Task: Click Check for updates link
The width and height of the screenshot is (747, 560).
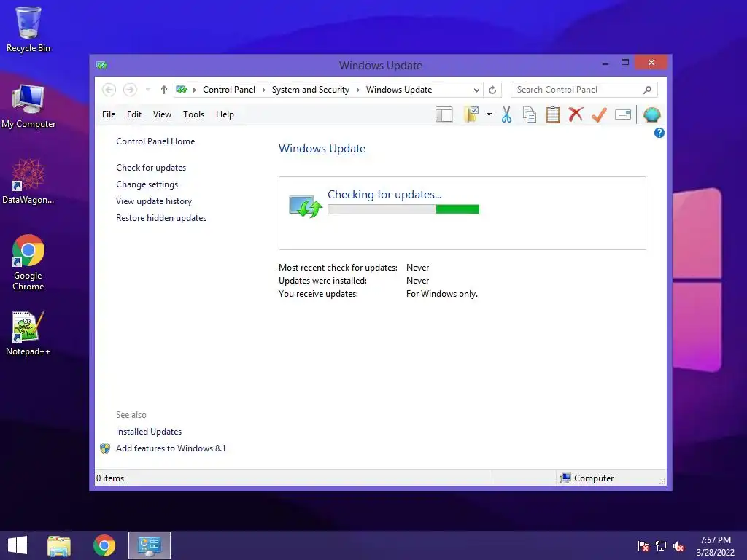Action: [x=151, y=168]
